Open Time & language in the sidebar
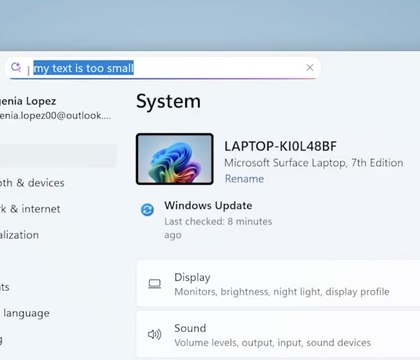The width and height of the screenshot is (420, 360). (25, 313)
